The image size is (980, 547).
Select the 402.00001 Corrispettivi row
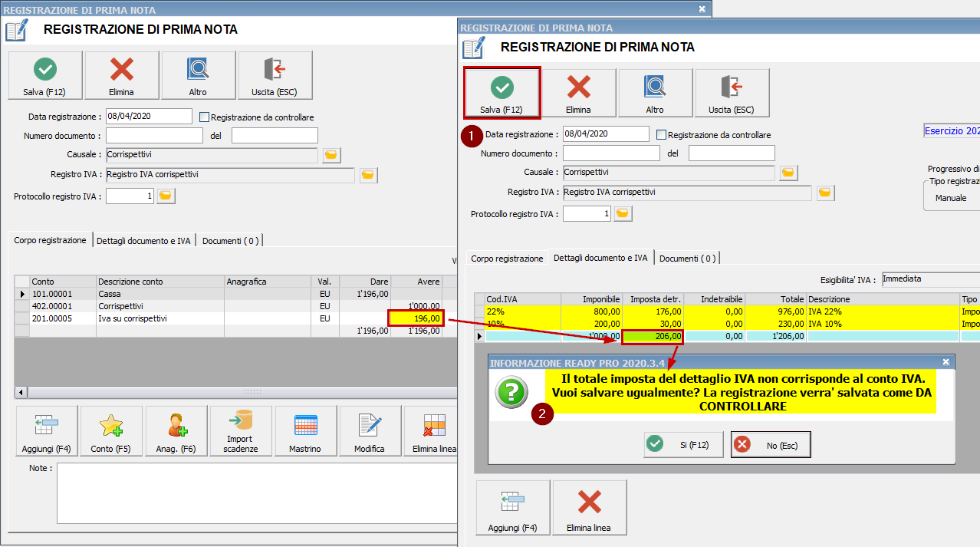pos(236,306)
